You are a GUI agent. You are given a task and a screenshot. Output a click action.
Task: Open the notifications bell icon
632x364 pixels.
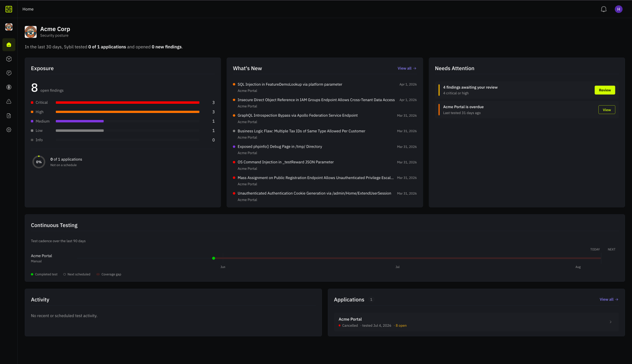[604, 9]
